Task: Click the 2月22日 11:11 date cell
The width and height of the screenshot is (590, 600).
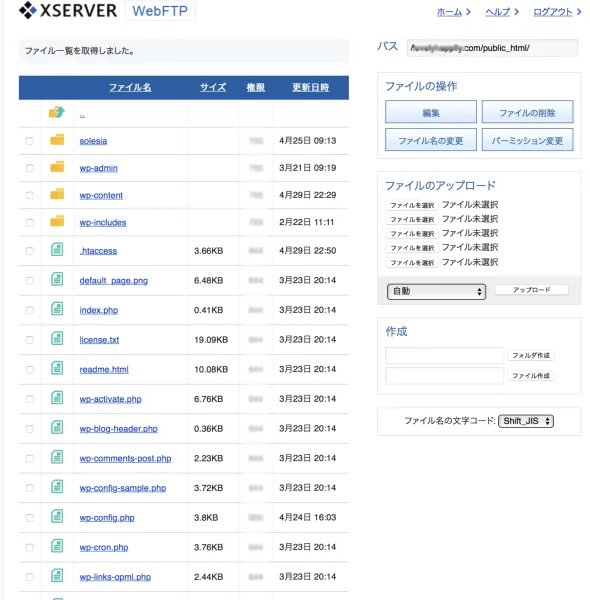Action: (x=306, y=222)
